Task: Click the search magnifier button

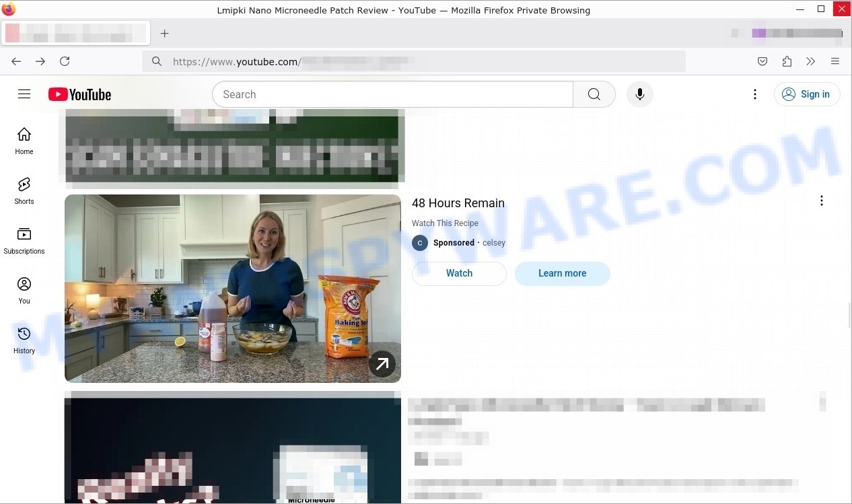Action: point(594,94)
